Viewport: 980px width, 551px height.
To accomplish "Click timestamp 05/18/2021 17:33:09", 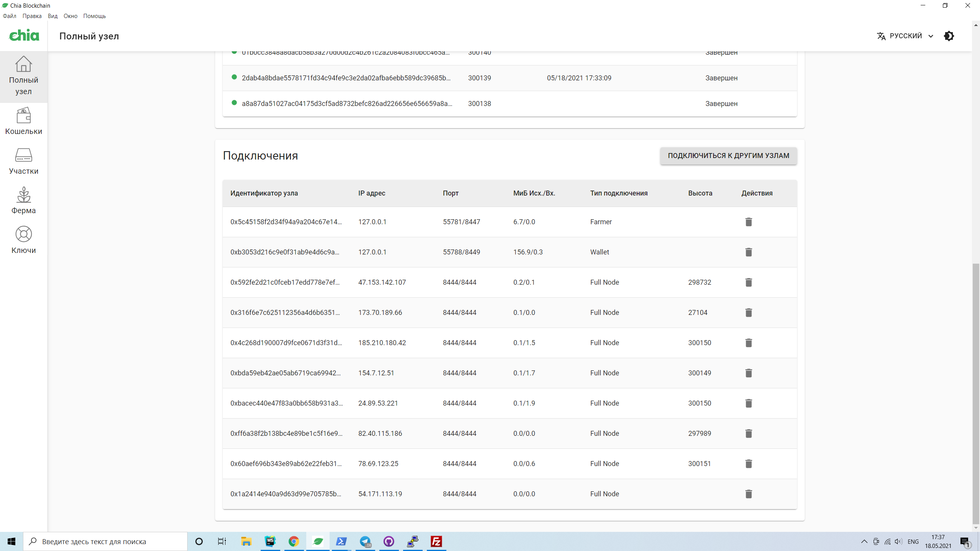I will pos(579,78).
